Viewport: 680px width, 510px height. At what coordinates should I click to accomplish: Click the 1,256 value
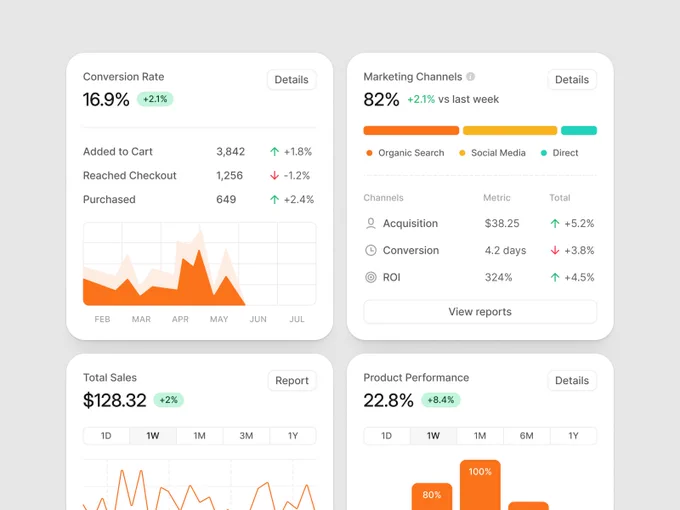click(229, 176)
